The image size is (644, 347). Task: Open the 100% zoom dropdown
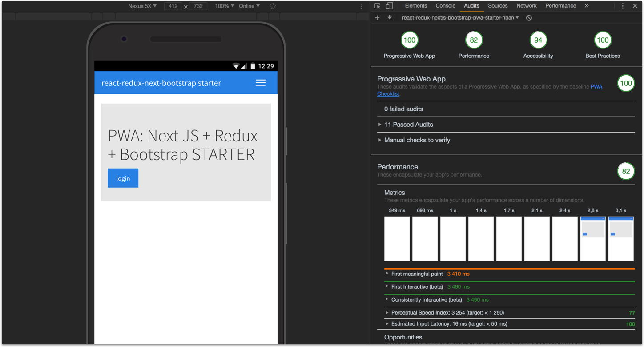[x=225, y=6]
